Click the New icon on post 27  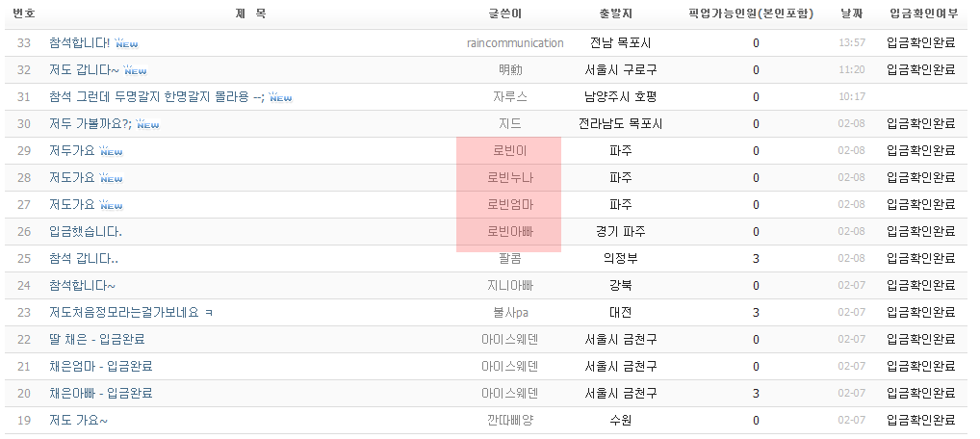point(112,205)
